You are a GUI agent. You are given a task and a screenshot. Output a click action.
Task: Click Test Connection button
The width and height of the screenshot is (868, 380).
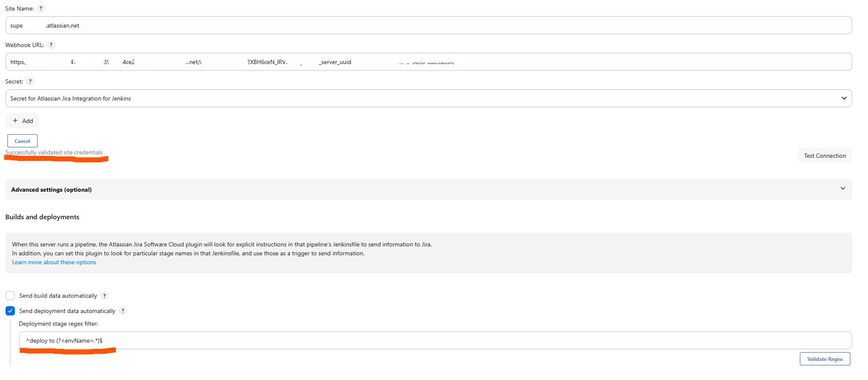click(x=825, y=156)
